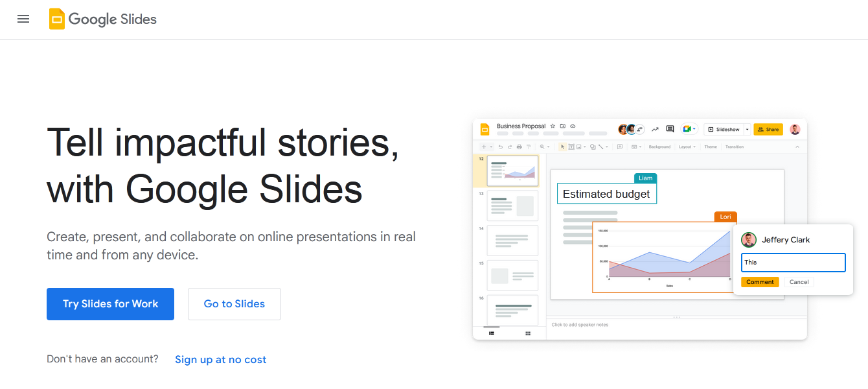Image resolution: width=868 pixels, height=389 pixels.
Task: Expand the line tool dropdown arrow
Action: [607, 147]
